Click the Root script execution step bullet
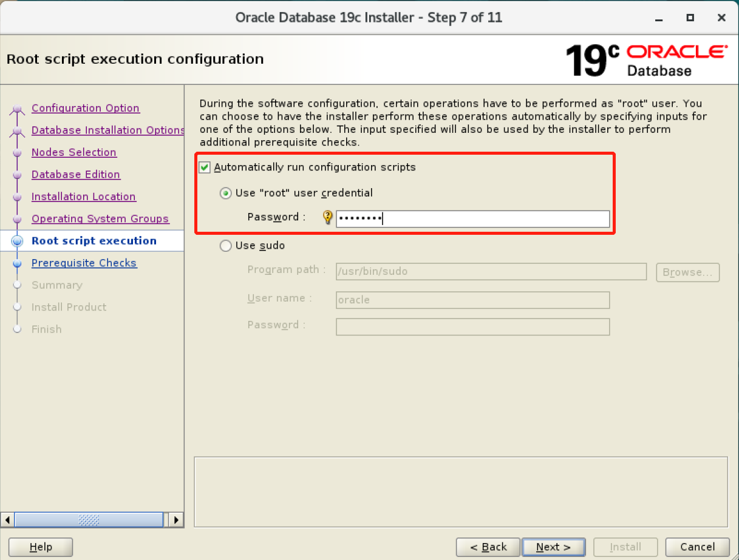 click(x=17, y=241)
